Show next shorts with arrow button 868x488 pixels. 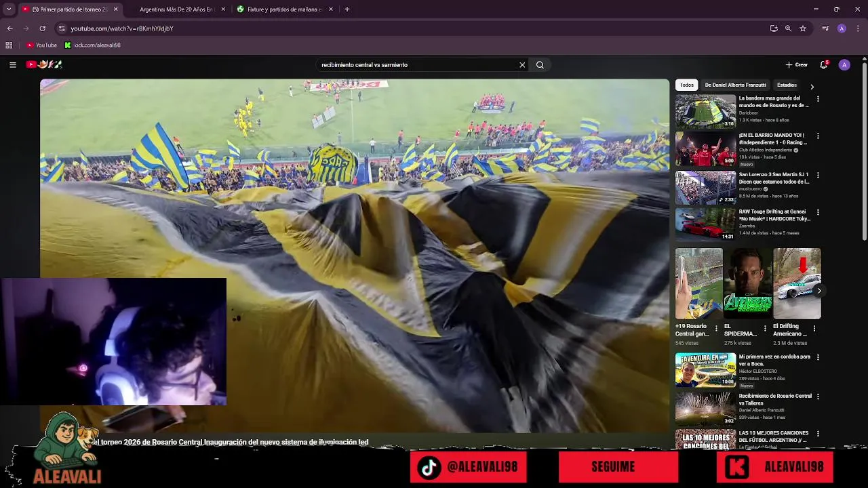coord(819,291)
